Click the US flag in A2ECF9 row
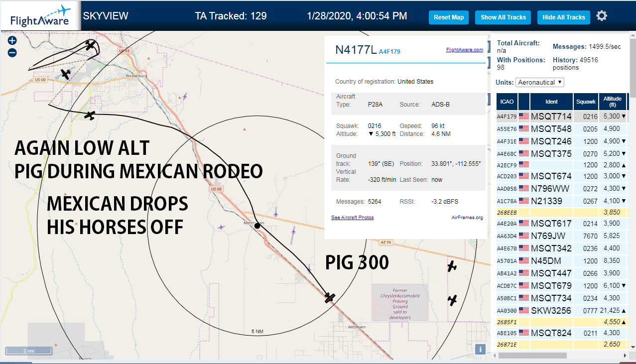The image size is (636, 364). [x=524, y=164]
